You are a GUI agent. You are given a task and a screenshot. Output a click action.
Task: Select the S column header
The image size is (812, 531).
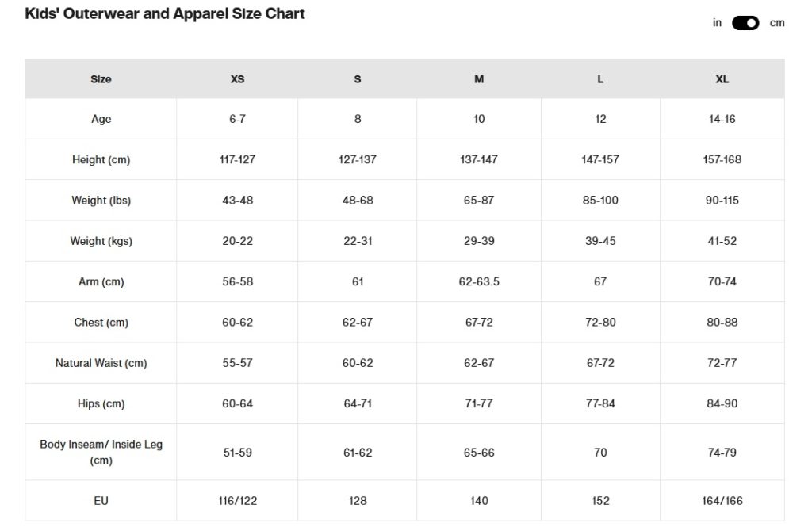358,79
